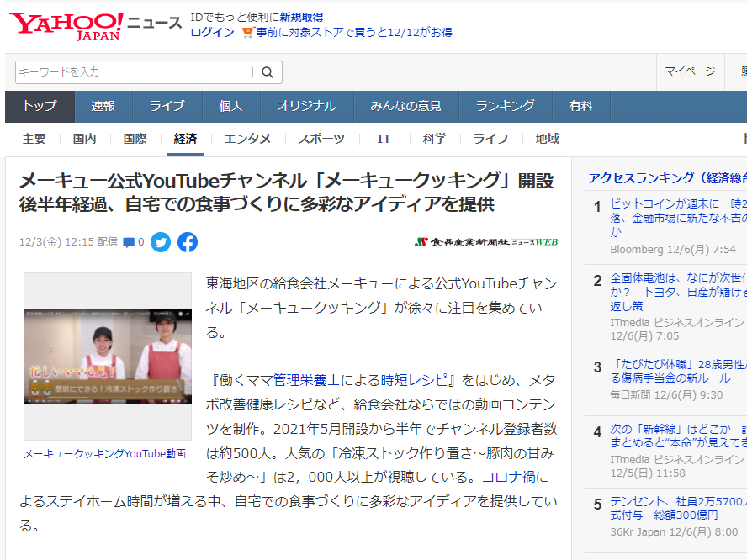This screenshot has height=560, width=747.
Task: Click the 時短レシピ link in article
Action: click(x=415, y=380)
